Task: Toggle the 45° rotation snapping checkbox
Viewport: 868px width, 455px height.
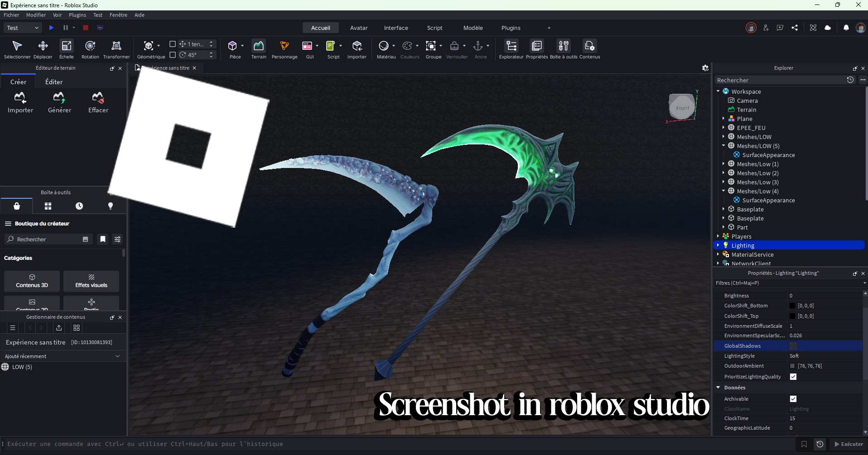Action: 173,55
